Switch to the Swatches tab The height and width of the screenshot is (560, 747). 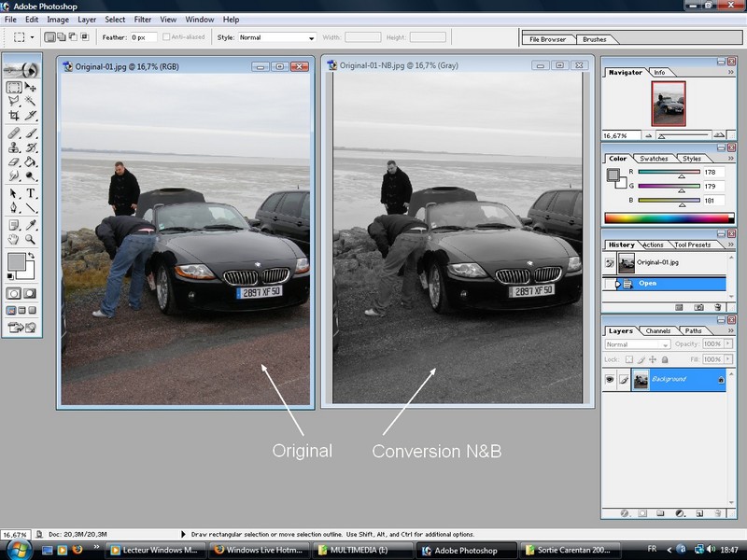(x=654, y=159)
